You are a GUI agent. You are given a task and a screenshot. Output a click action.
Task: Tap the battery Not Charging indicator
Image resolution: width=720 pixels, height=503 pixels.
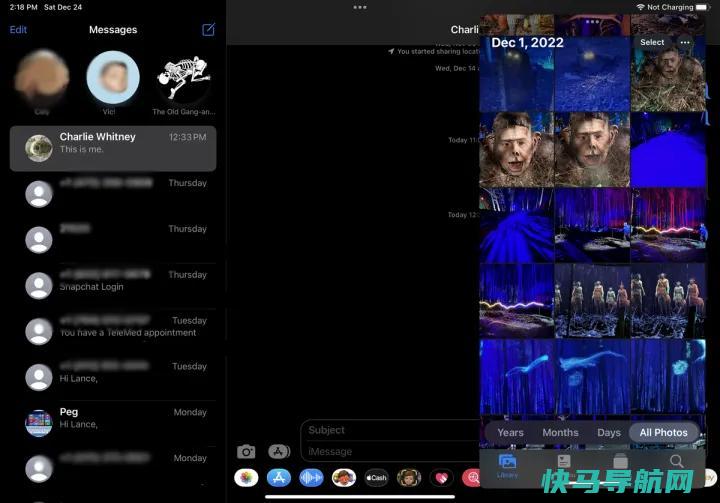pos(678,7)
